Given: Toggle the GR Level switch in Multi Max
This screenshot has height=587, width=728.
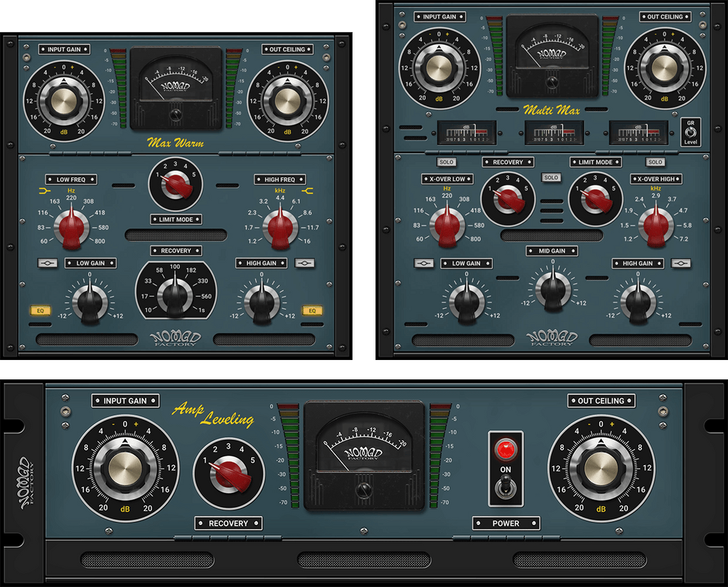Looking at the screenshot, I should (690, 132).
